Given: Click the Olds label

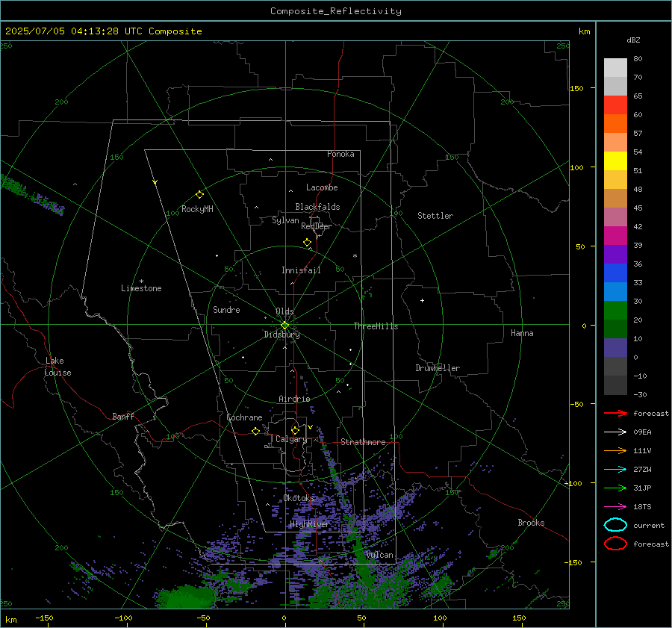Looking at the screenshot, I should pyautogui.click(x=284, y=311).
